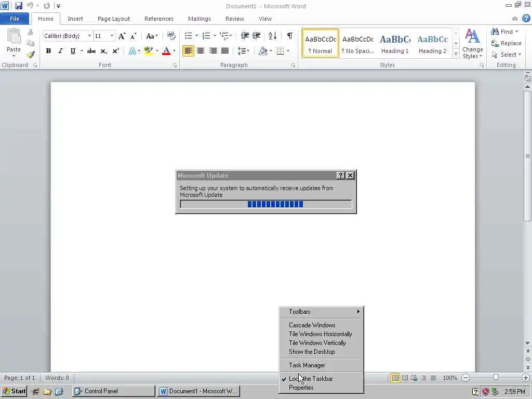
Task: Open the Find dropdown arrow
Action: [x=517, y=32]
